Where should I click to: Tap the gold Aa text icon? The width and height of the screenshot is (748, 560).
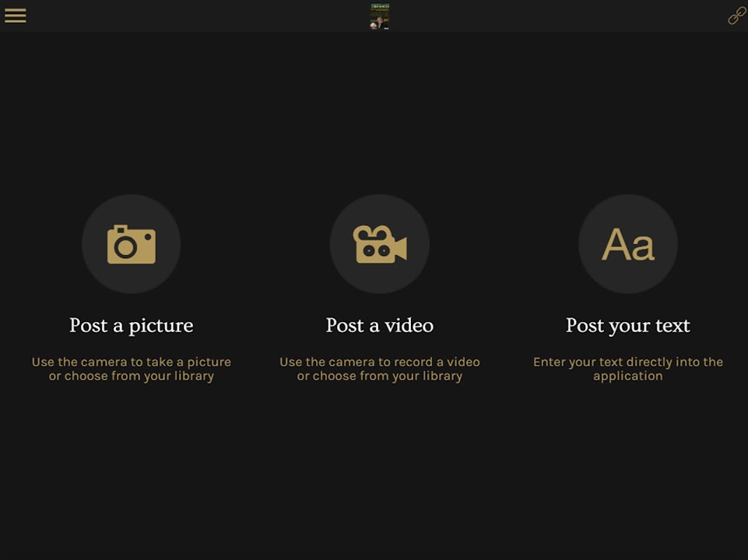628,244
